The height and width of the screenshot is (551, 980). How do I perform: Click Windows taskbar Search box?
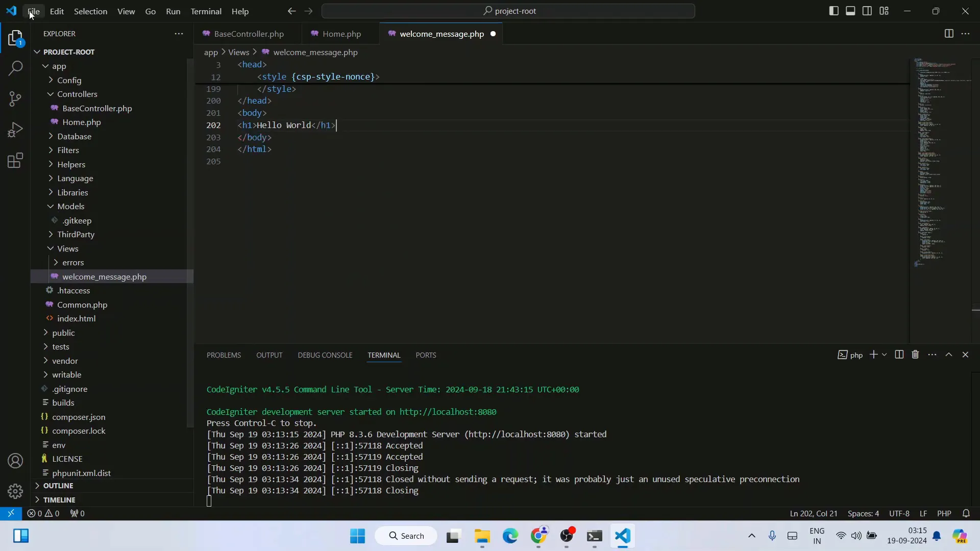[x=406, y=536]
